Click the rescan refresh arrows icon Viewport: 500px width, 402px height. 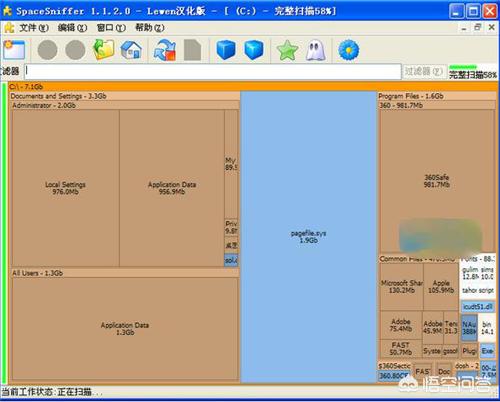(x=165, y=50)
